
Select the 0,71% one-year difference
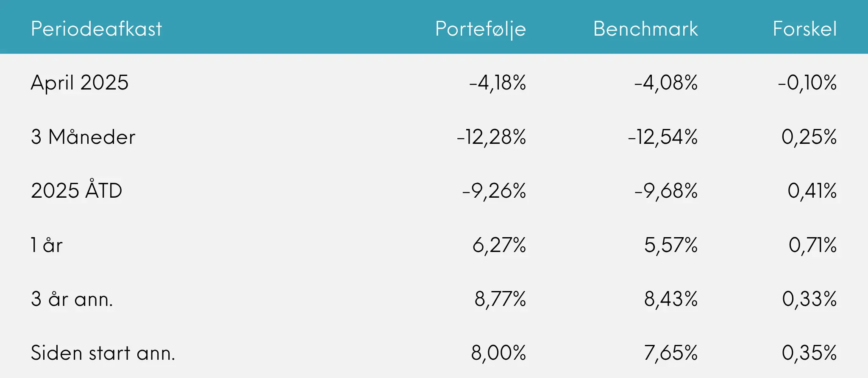[813, 245]
